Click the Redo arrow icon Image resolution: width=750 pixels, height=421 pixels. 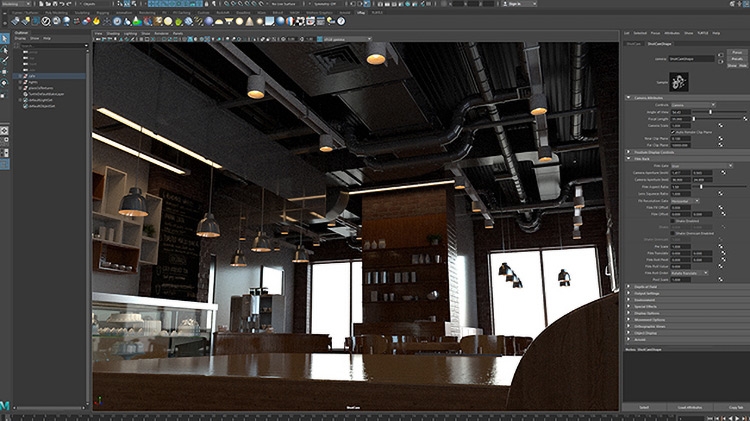(68, 4)
